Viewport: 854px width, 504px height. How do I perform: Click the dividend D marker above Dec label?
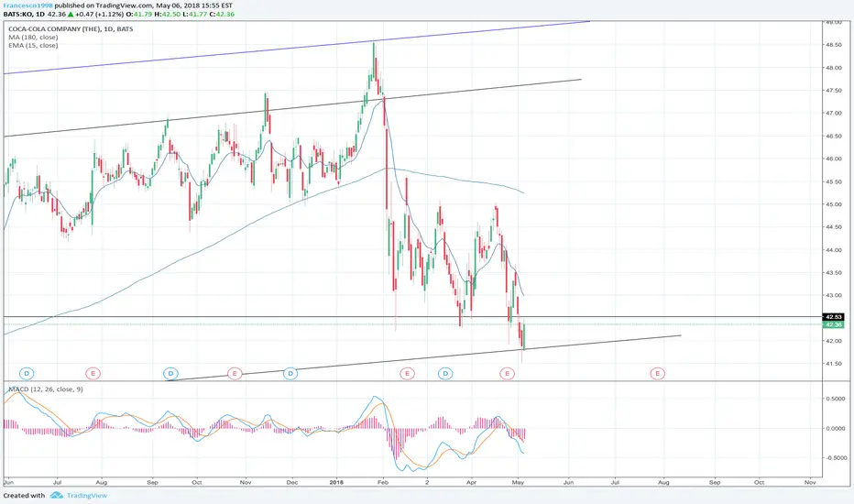(x=290, y=373)
